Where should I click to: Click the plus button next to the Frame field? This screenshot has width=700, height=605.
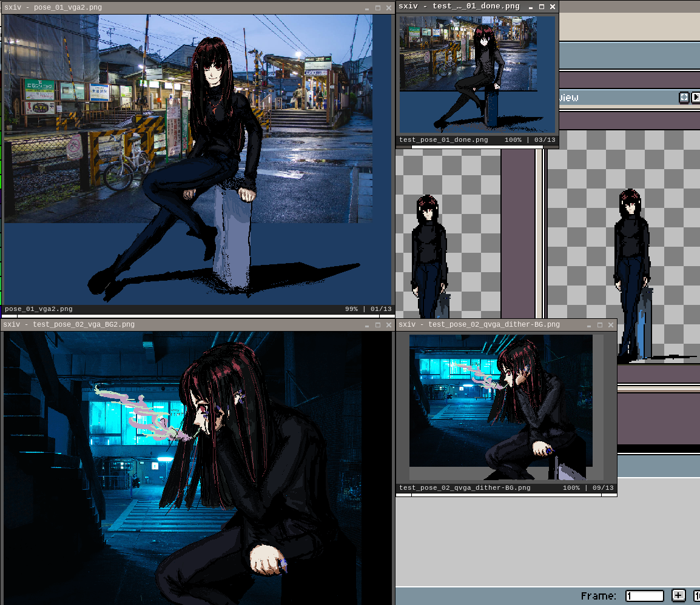678,596
